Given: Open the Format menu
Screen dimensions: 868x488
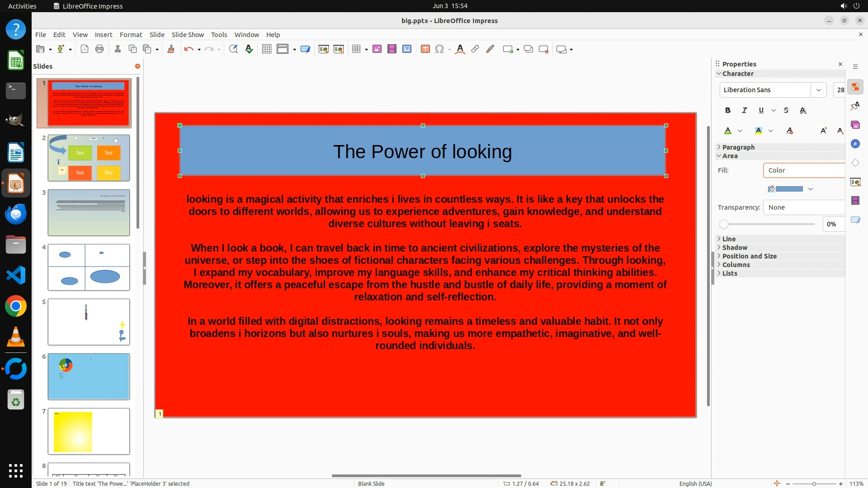Looking at the screenshot, I should coord(131,35).
